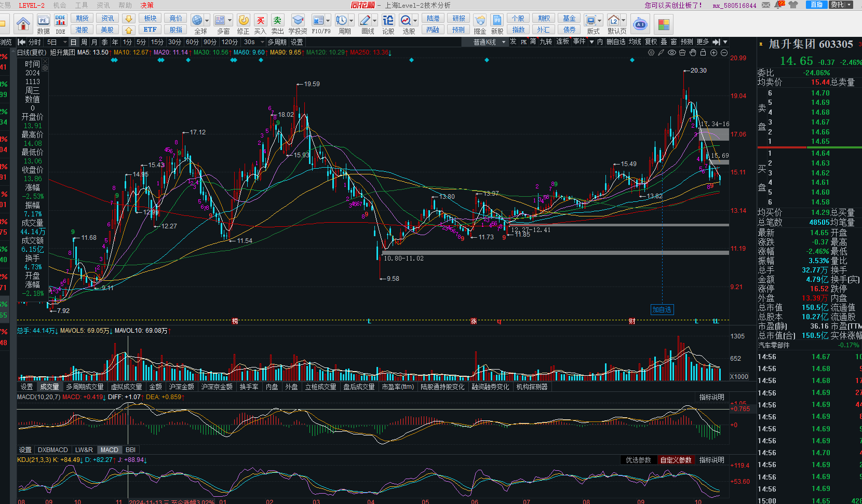Open the chart toolbox briefcase icon
Screen dimensions: 862x504
pos(682,52)
